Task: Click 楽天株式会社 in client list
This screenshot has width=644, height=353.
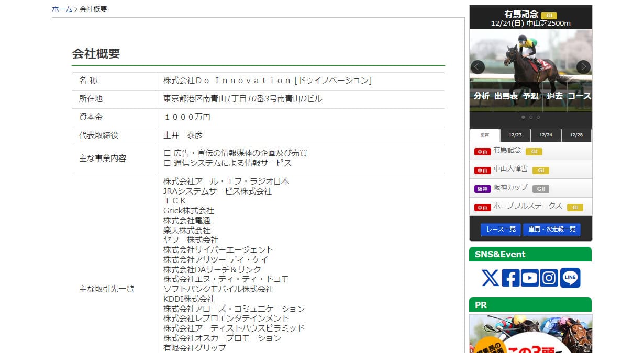Action: tap(187, 230)
